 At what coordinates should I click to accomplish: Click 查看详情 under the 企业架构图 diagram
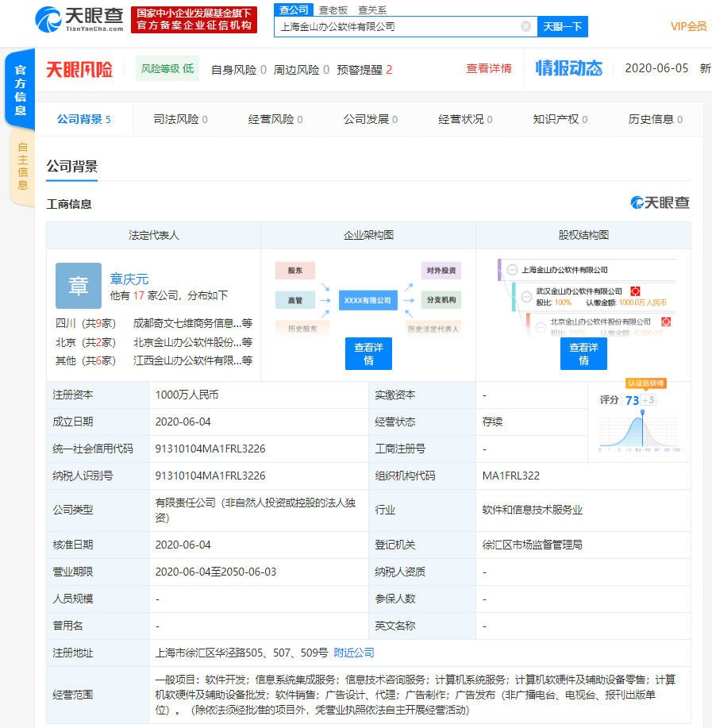[368, 353]
